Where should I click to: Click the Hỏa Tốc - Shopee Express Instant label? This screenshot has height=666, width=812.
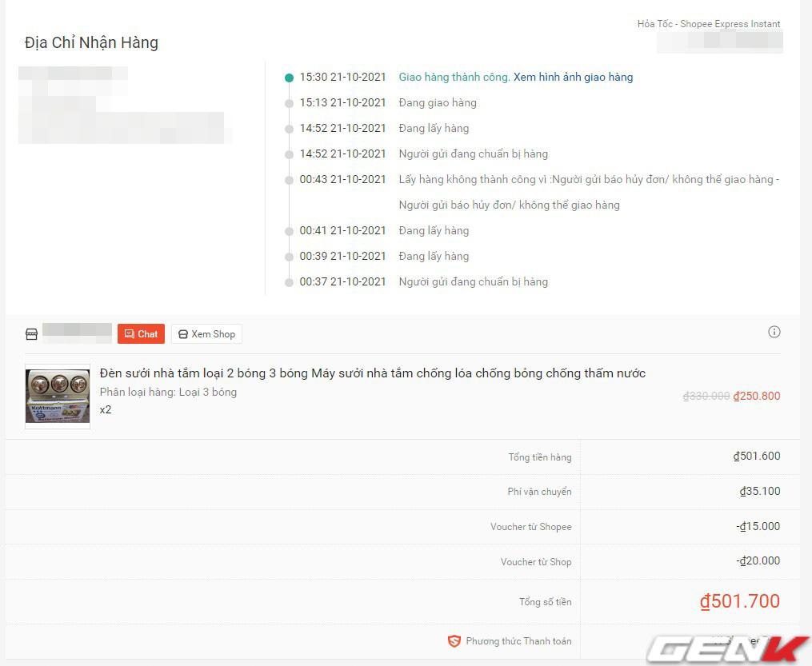[x=708, y=24]
